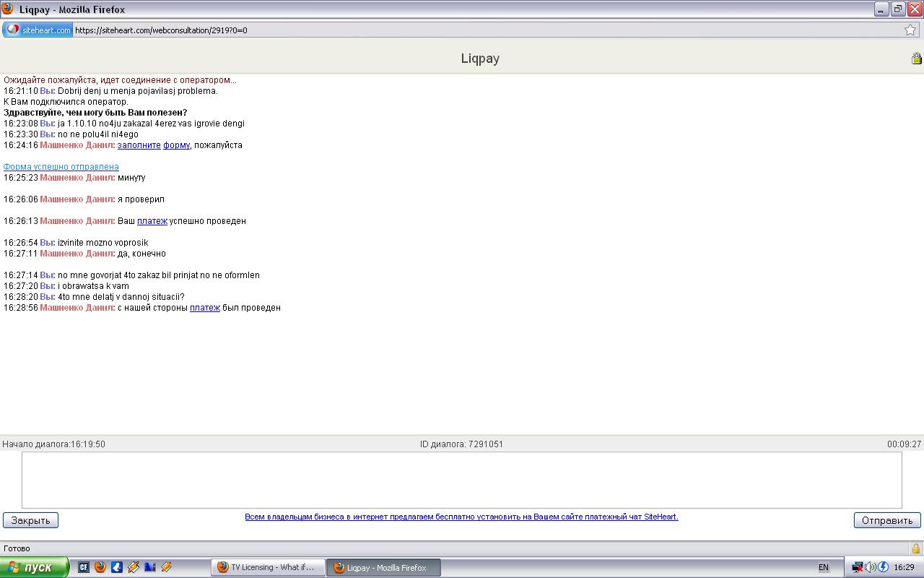The width and height of the screenshot is (924, 578).
Task: Click 'платеж' link in 16:28:56 message
Action: 205,308
